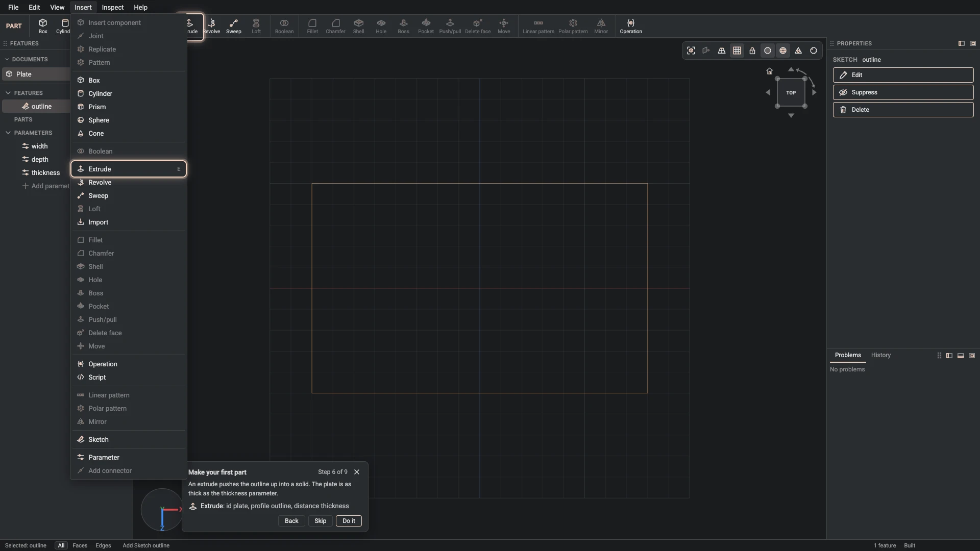The image size is (980, 551).
Task: Collapse the FEATURES tree section
Action: point(8,93)
